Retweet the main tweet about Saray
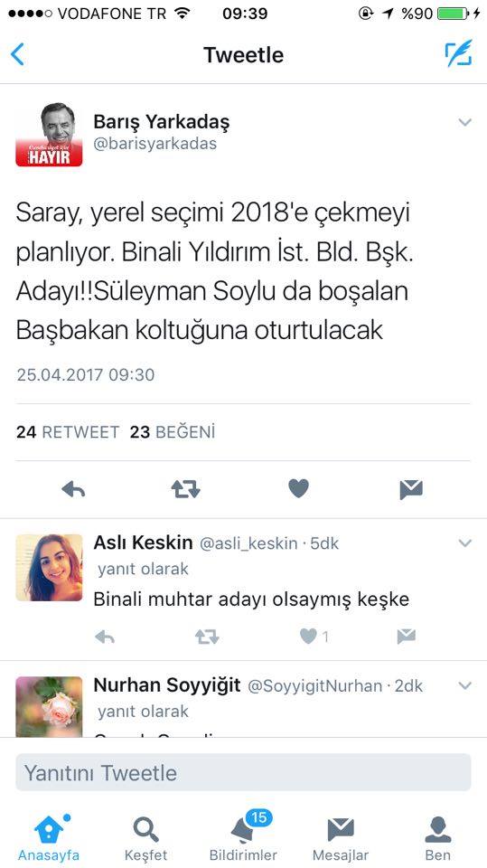Image resolution: width=487 pixels, height=868 pixels. click(x=186, y=489)
